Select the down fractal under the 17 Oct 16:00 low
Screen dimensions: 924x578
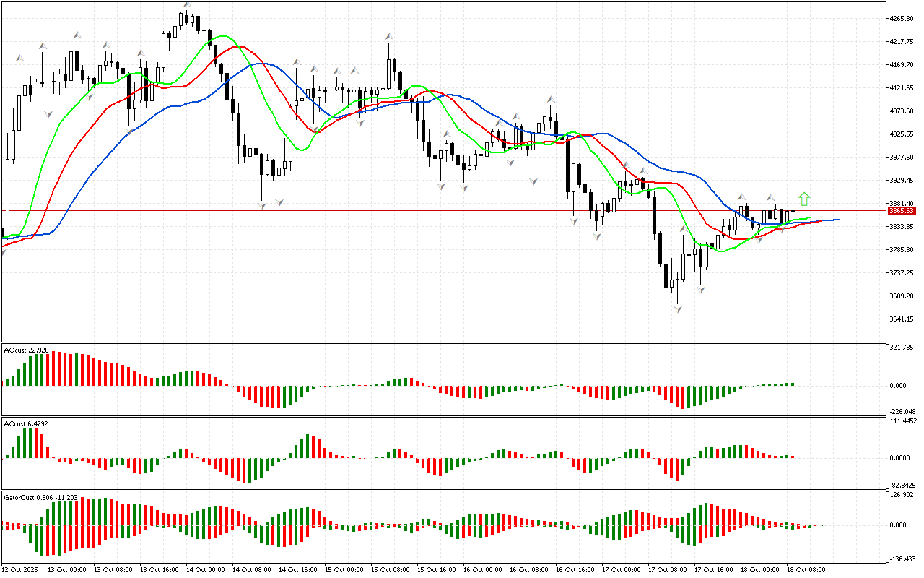tap(700, 289)
